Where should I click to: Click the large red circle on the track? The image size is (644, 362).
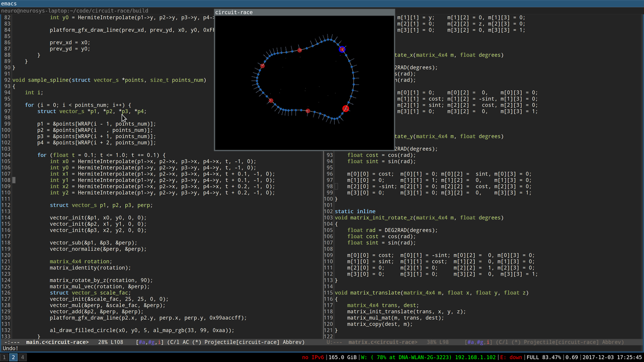pos(346,109)
